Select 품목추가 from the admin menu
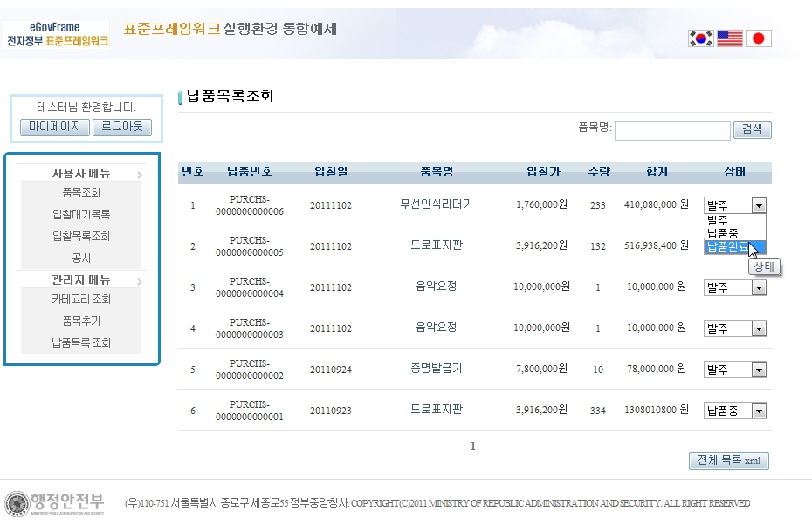 [81, 321]
